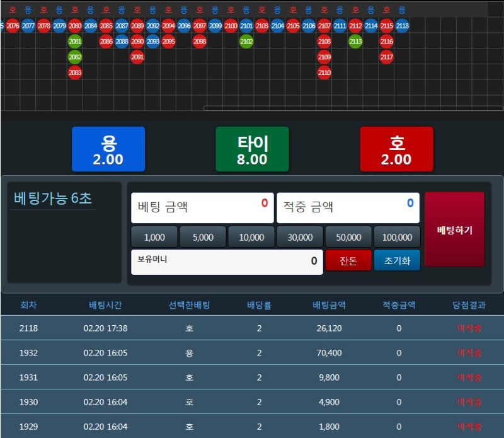Click bet amount 4,900 in the table

pyautogui.click(x=329, y=402)
